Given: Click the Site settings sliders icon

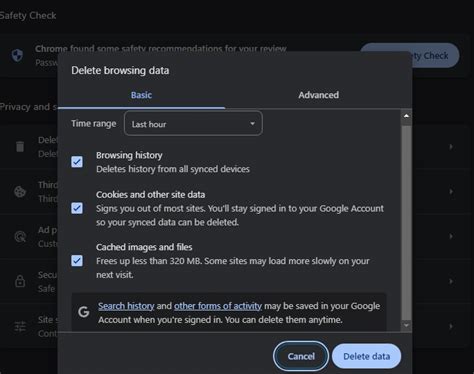Looking at the screenshot, I should (x=20, y=327).
